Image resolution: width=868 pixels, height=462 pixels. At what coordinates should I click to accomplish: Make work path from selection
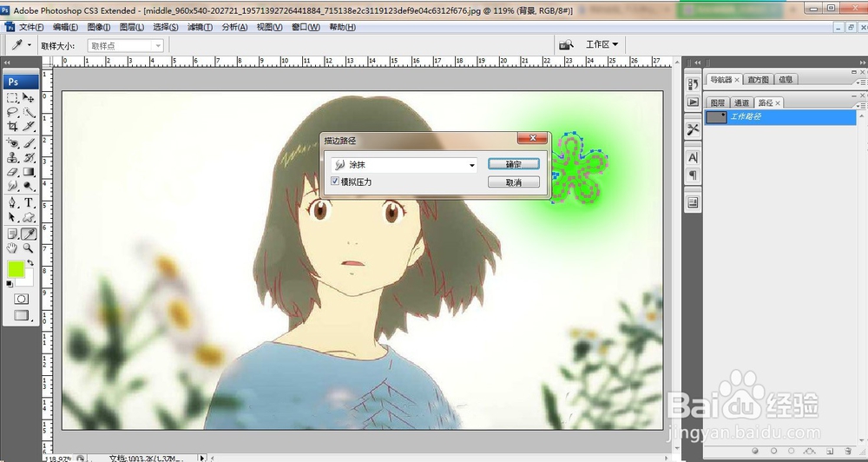pyautogui.click(x=809, y=451)
